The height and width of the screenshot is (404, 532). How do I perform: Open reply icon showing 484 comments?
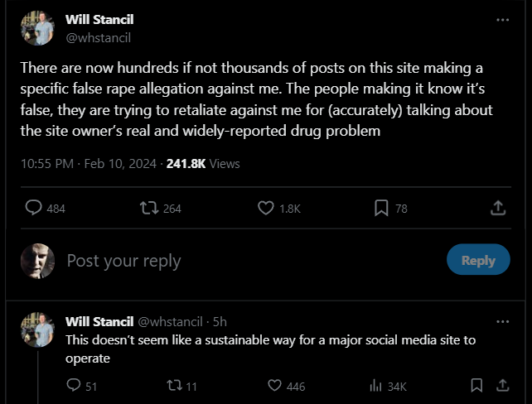pos(34,208)
